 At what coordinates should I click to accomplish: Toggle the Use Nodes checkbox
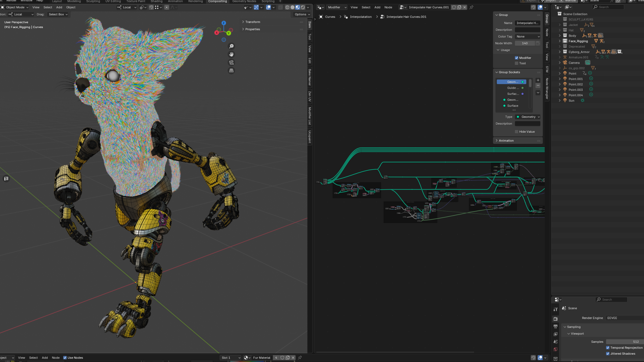(x=65, y=358)
